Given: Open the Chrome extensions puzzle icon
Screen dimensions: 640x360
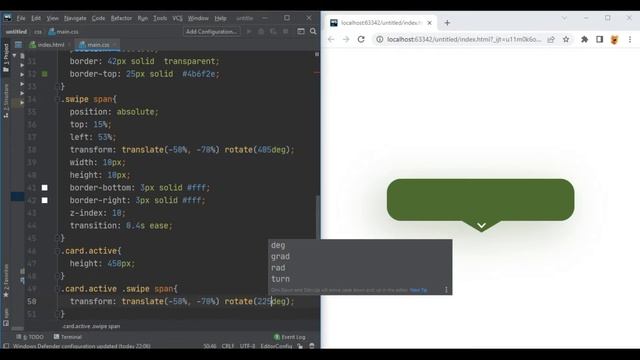Looking at the screenshot, I should coord(584,40).
